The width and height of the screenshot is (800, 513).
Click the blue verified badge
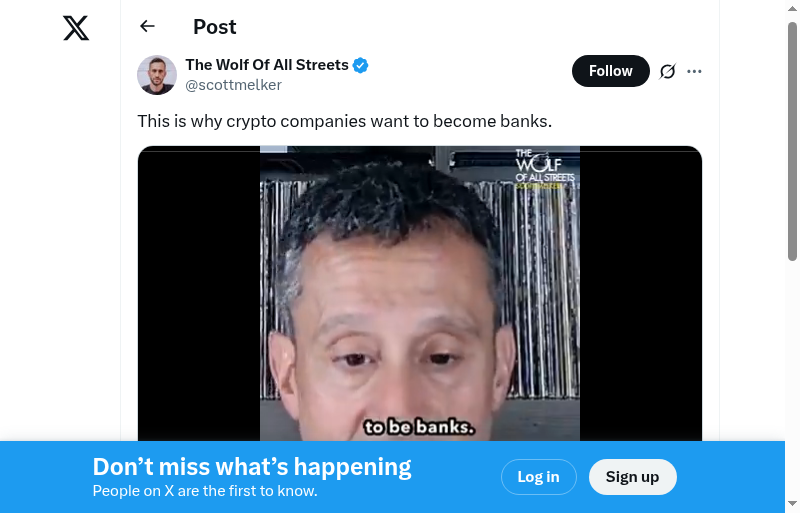(x=361, y=65)
